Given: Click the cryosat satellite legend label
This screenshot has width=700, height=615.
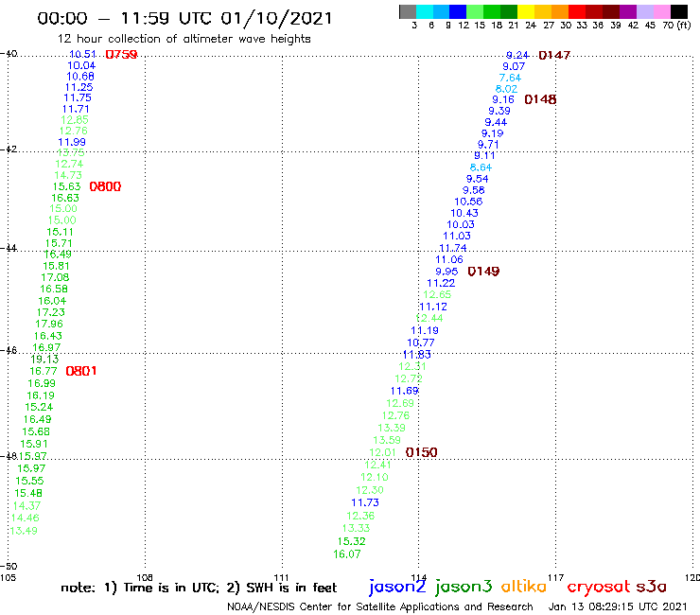Looking at the screenshot, I should pyautogui.click(x=598, y=587).
